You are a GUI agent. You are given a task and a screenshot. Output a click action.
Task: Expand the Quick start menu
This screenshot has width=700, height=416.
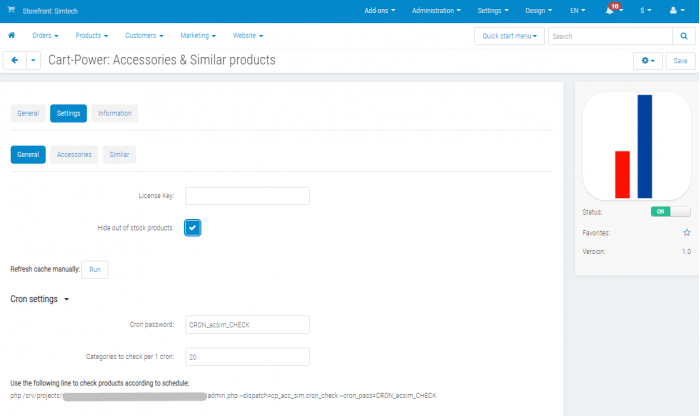509,36
